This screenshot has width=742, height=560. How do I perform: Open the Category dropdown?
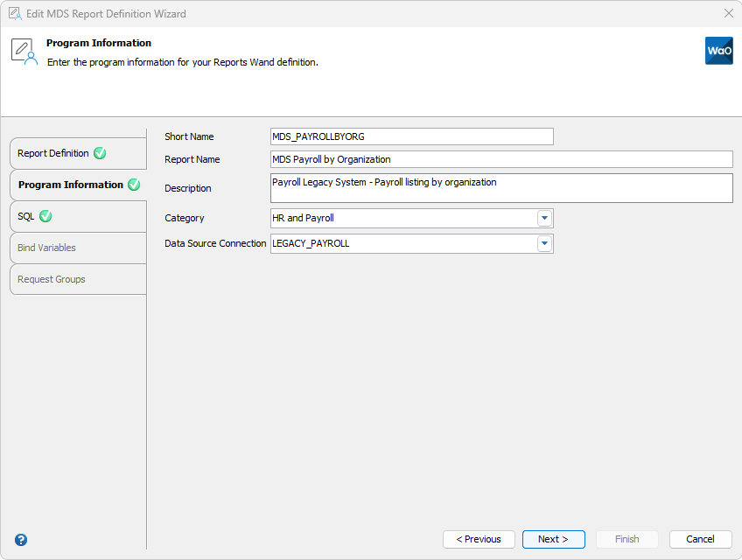pyautogui.click(x=544, y=218)
